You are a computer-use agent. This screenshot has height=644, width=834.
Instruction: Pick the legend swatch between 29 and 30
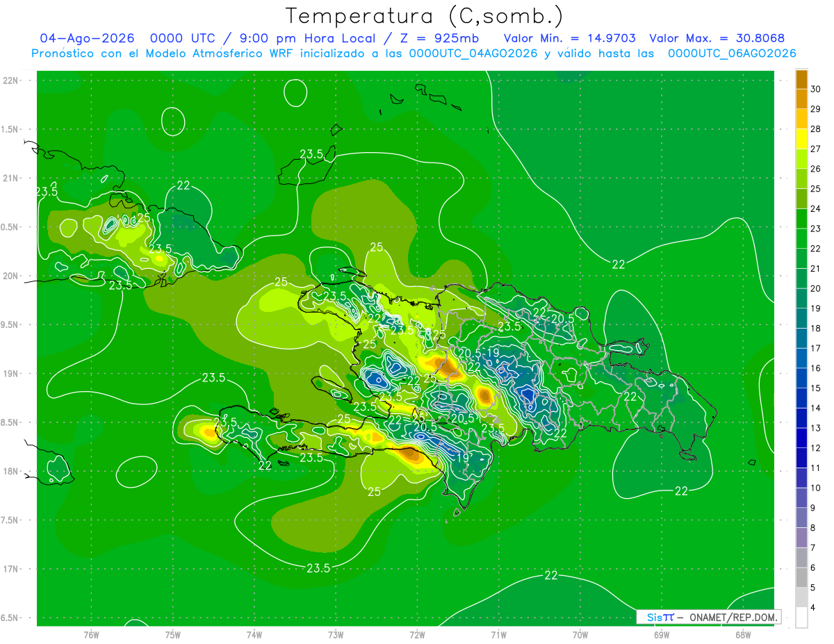[801, 99]
